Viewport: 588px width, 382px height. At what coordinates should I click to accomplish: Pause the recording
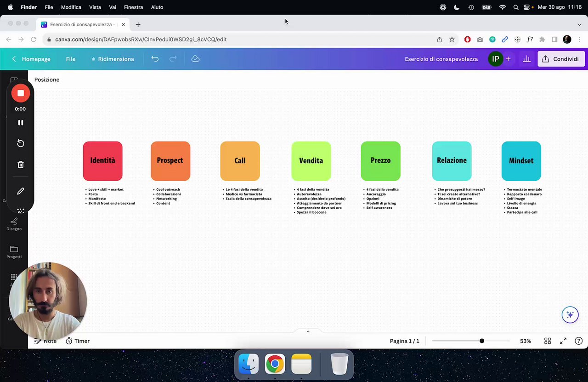[x=21, y=123]
